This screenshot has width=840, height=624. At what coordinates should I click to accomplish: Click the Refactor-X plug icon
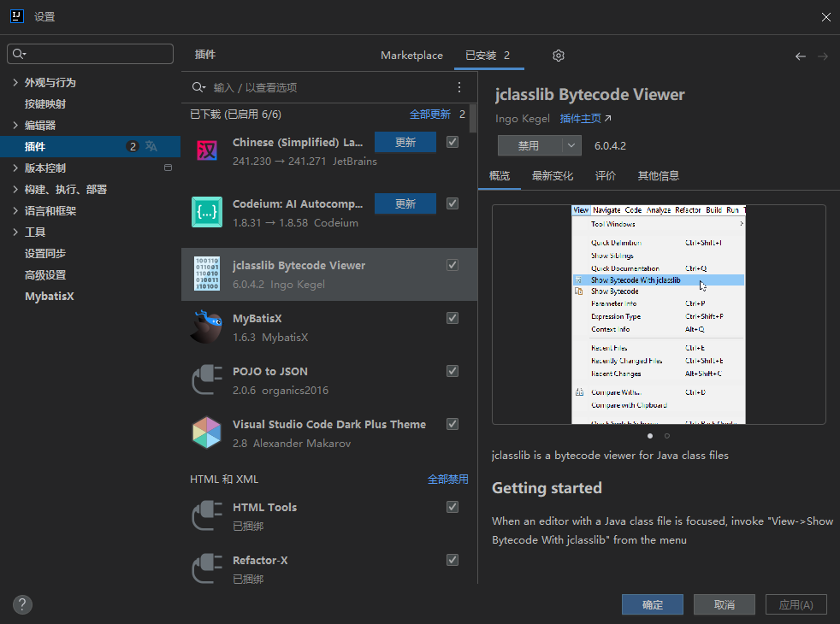(x=207, y=568)
